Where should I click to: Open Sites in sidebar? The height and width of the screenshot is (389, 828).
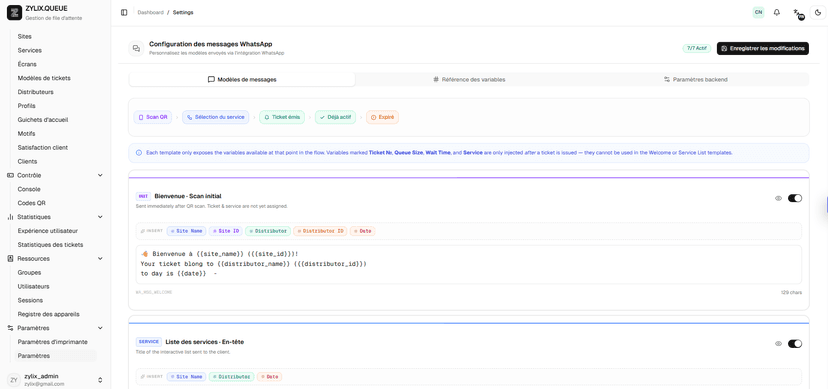pyautogui.click(x=25, y=36)
